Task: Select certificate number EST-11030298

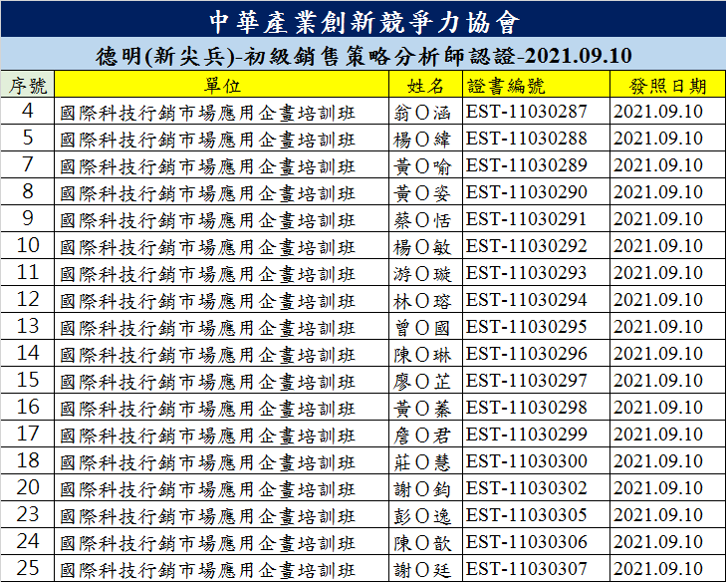Action: (527, 408)
